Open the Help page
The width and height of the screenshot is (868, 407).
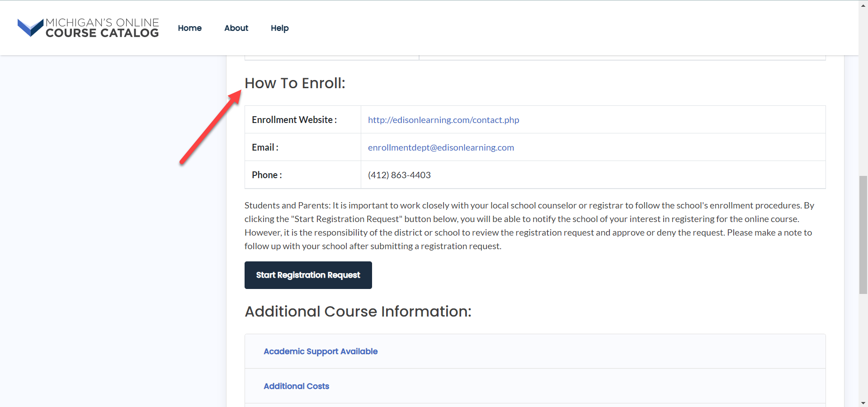click(279, 28)
